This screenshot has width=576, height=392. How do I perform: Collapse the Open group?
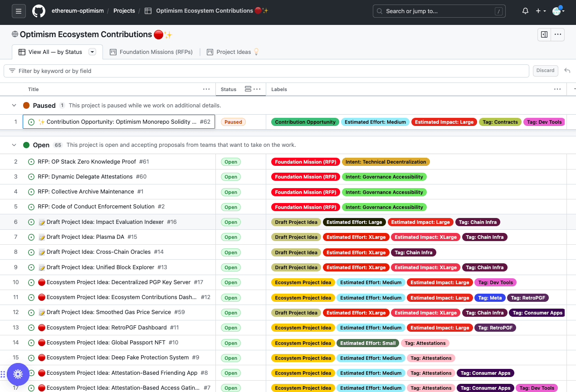point(14,145)
